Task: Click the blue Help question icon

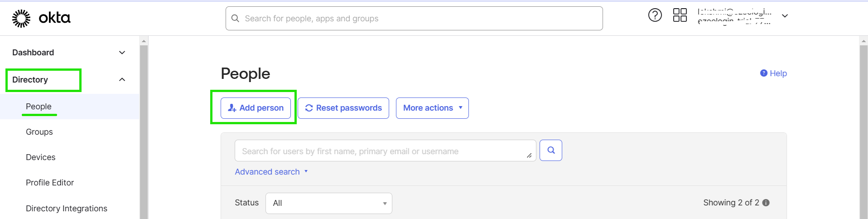Action: tap(764, 73)
